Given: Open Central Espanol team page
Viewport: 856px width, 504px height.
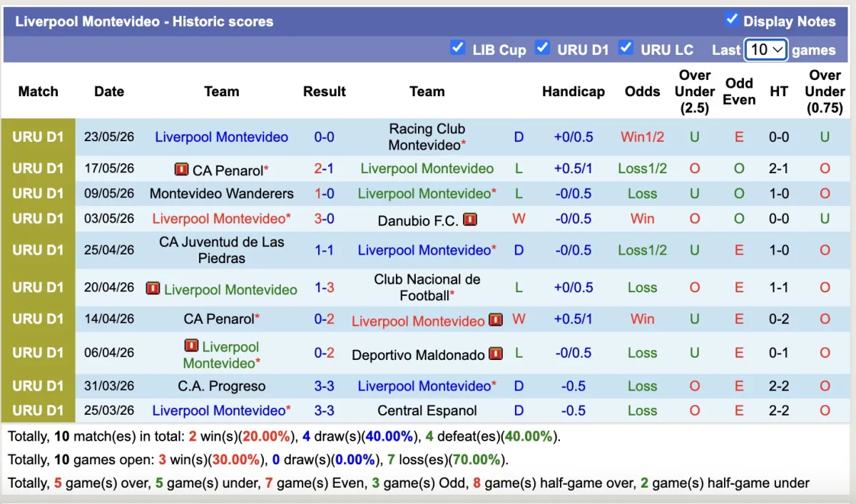Looking at the screenshot, I should (427, 411).
